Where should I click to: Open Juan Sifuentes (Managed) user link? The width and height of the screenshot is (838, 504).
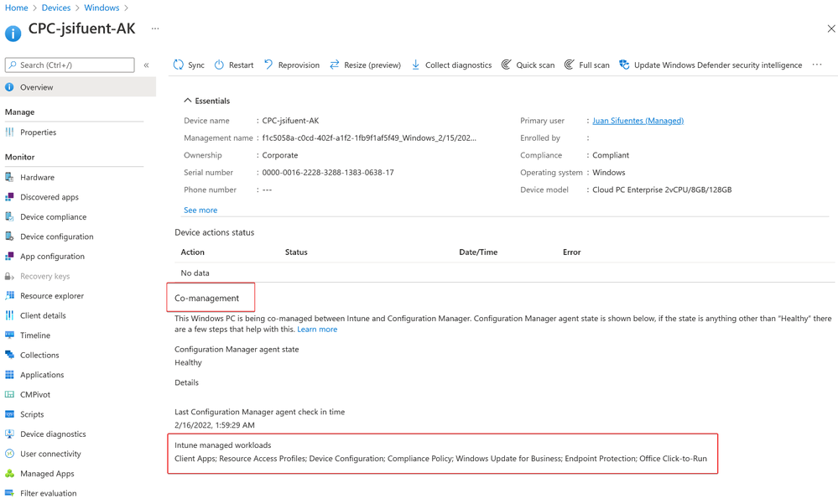click(x=638, y=121)
